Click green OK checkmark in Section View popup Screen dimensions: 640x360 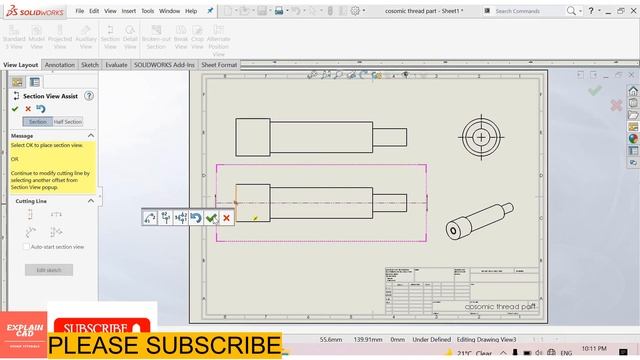211,218
